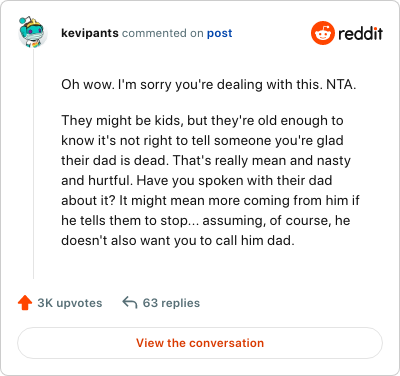Click the curved reply arrow icon
The height and width of the screenshot is (376, 400).
(x=130, y=303)
